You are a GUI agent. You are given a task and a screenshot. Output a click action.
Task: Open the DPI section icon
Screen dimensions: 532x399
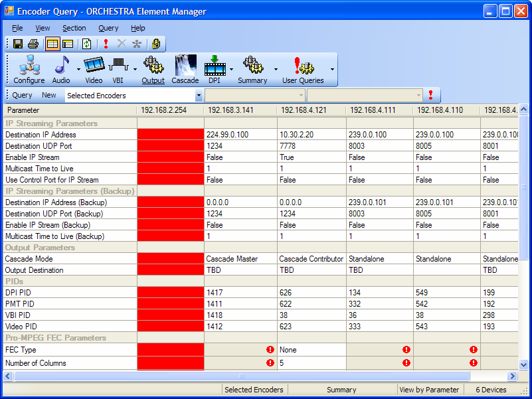[x=215, y=66]
